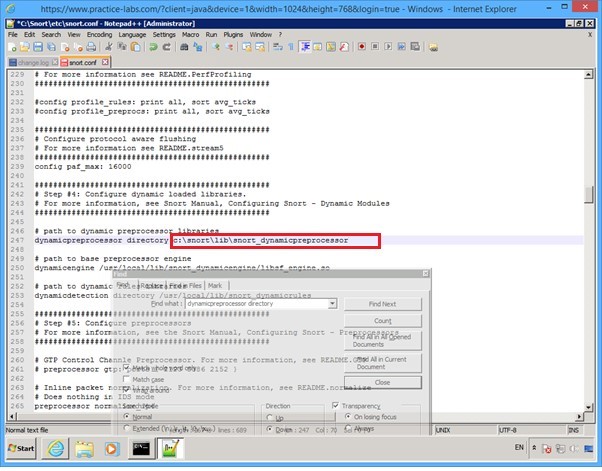Click the Start button on the taskbar

22,448
